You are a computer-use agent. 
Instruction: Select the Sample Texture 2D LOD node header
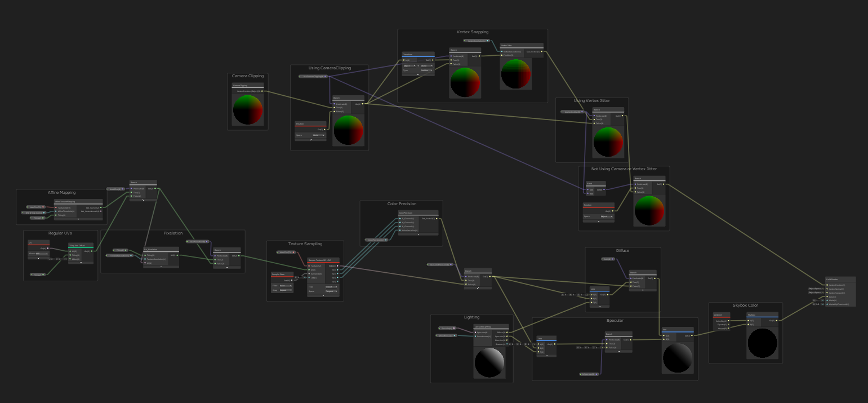323,260
